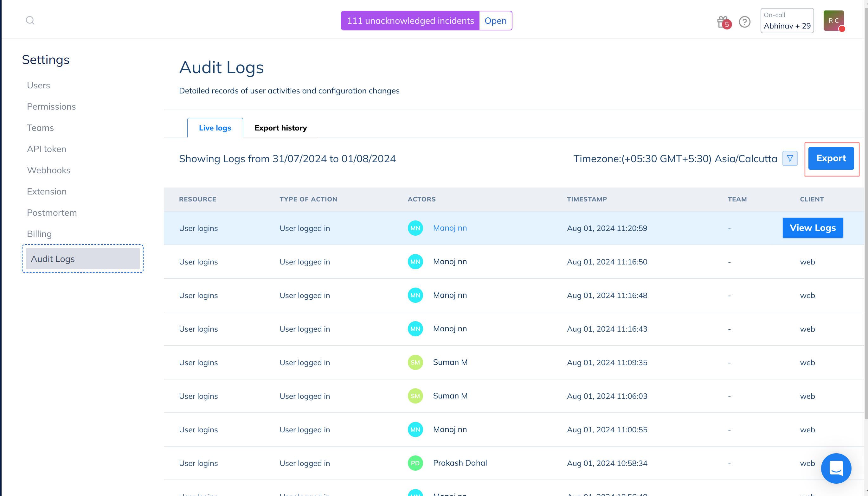Viewport: 868px width, 496px height.
Task: Open the chat support bubble
Action: pos(836,468)
